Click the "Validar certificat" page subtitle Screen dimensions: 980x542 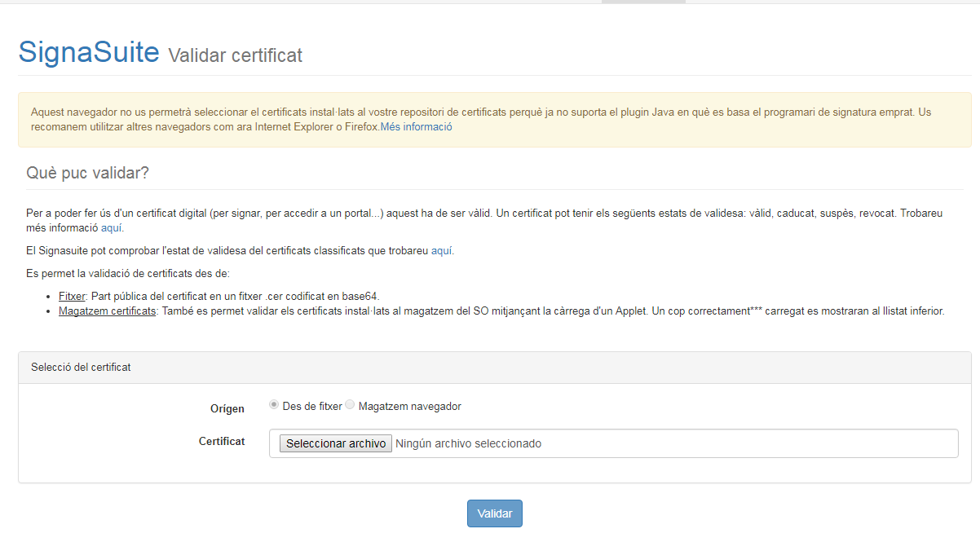tap(235, 55)
